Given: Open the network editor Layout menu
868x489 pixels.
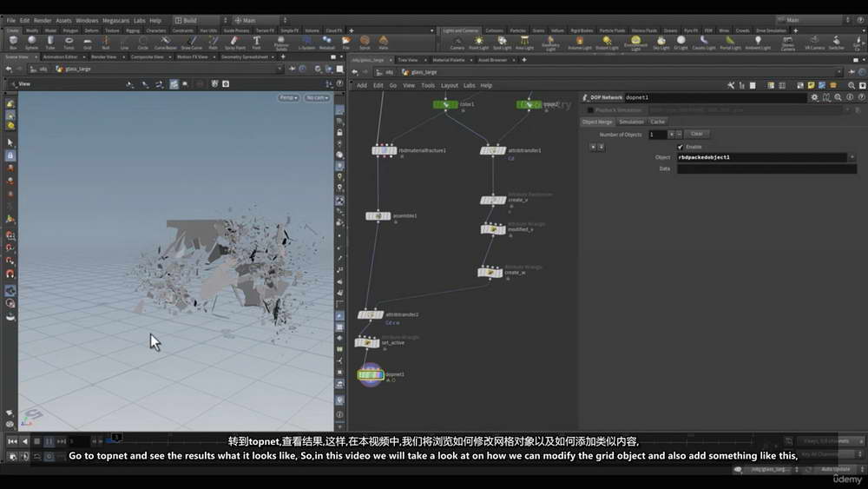Looking at the screenshot, I should coord(449,85).
